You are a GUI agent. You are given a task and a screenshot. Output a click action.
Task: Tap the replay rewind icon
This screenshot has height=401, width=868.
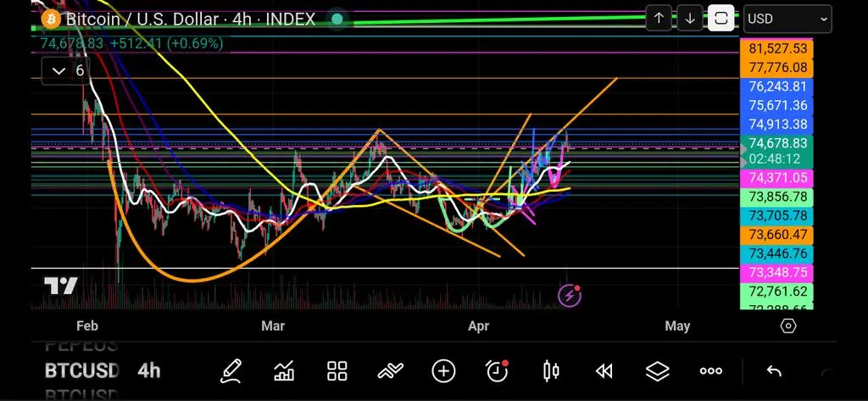[x=604, y=371]
